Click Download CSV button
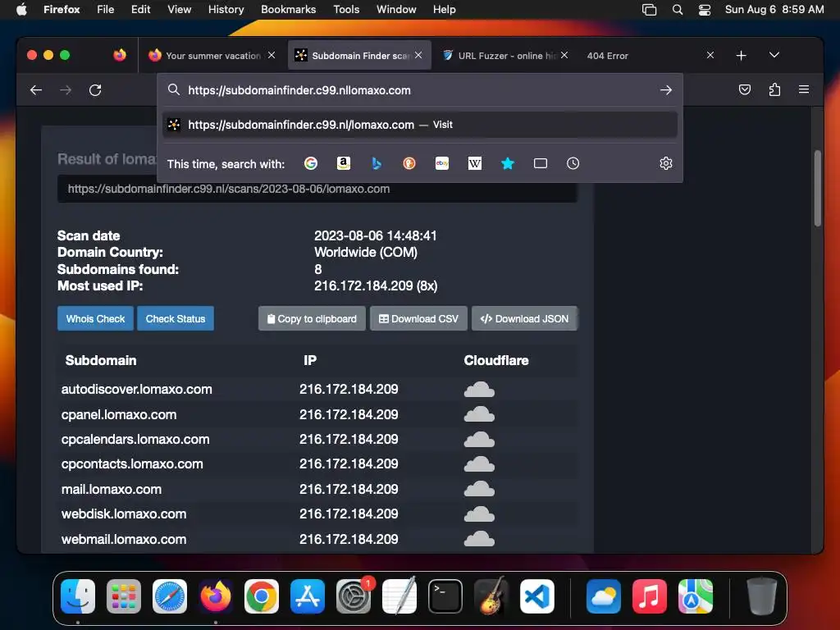The height and width of the screenshot is (630, 840). (x=418, y=319)
